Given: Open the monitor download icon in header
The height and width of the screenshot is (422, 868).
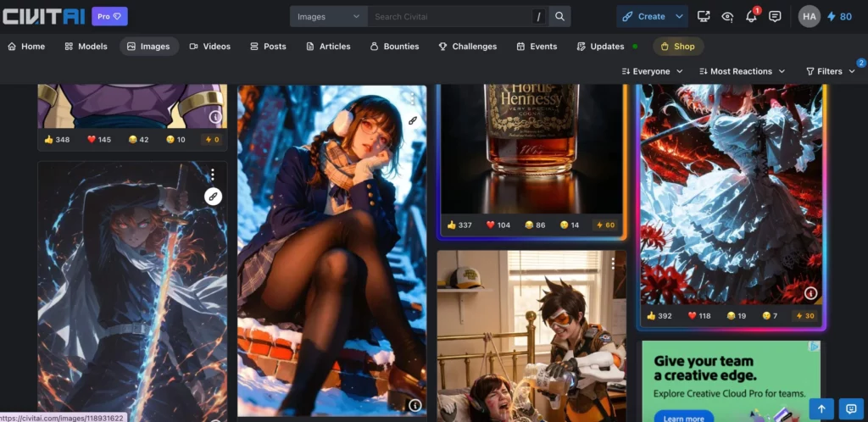Looking at the screenshot, I should point(704,17).
